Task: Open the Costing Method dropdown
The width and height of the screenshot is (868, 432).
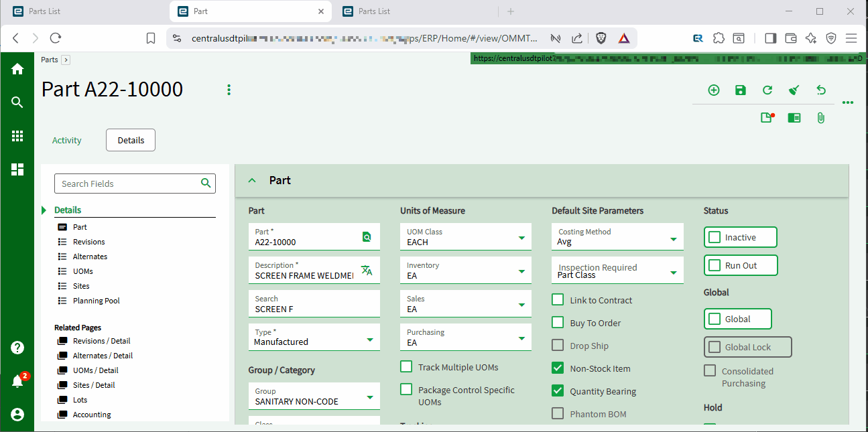Action: tap(617, 236)
